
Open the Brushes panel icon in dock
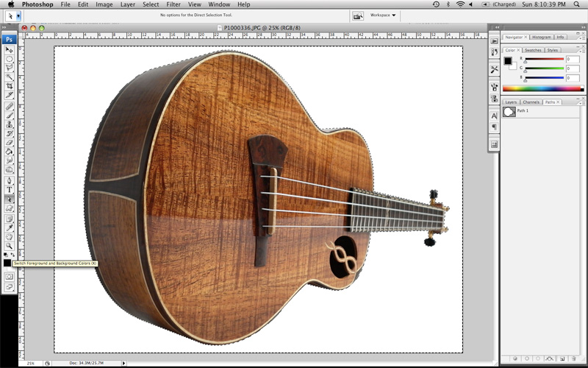point(494,88)
